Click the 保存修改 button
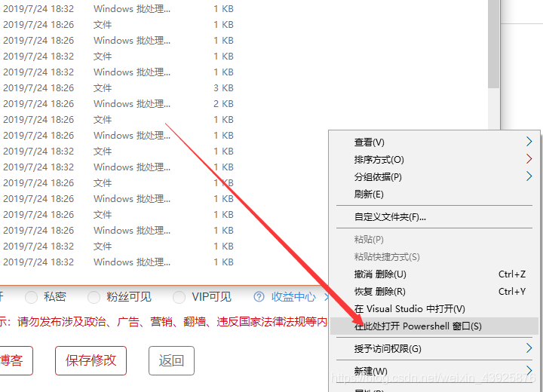The height and width of the screenshot is (392, 543). click(x=90, y=360)
